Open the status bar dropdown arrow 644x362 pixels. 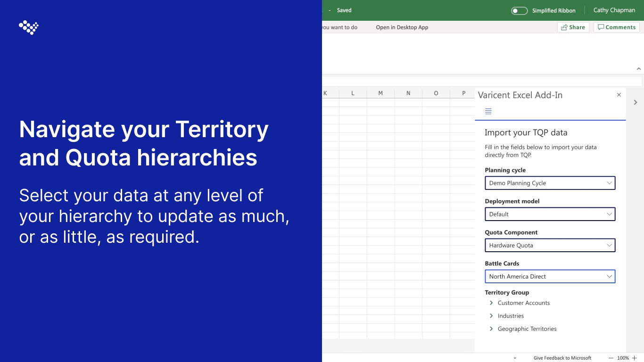tap(515, 358)
